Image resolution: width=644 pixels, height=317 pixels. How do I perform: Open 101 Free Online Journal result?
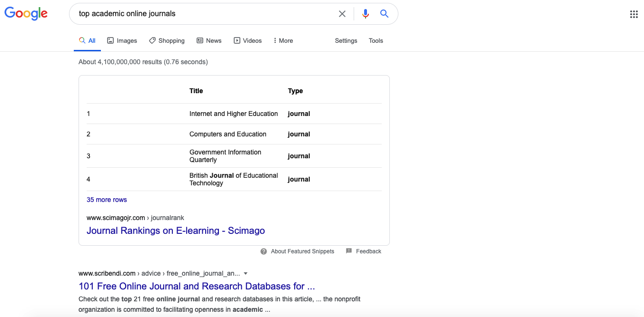(197, 286)
